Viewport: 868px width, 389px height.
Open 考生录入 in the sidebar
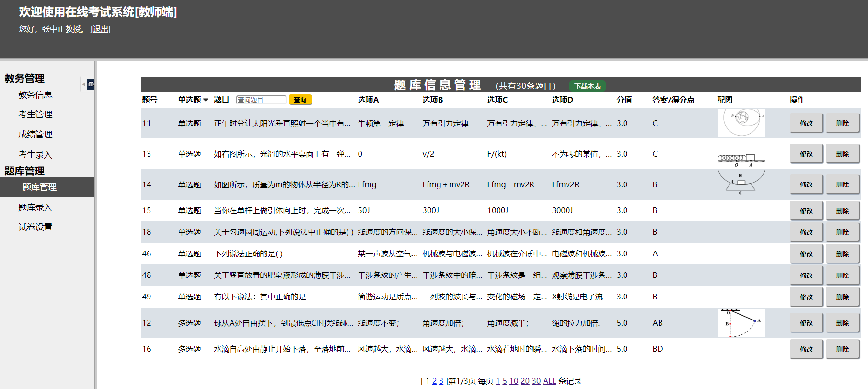[35, 155]
